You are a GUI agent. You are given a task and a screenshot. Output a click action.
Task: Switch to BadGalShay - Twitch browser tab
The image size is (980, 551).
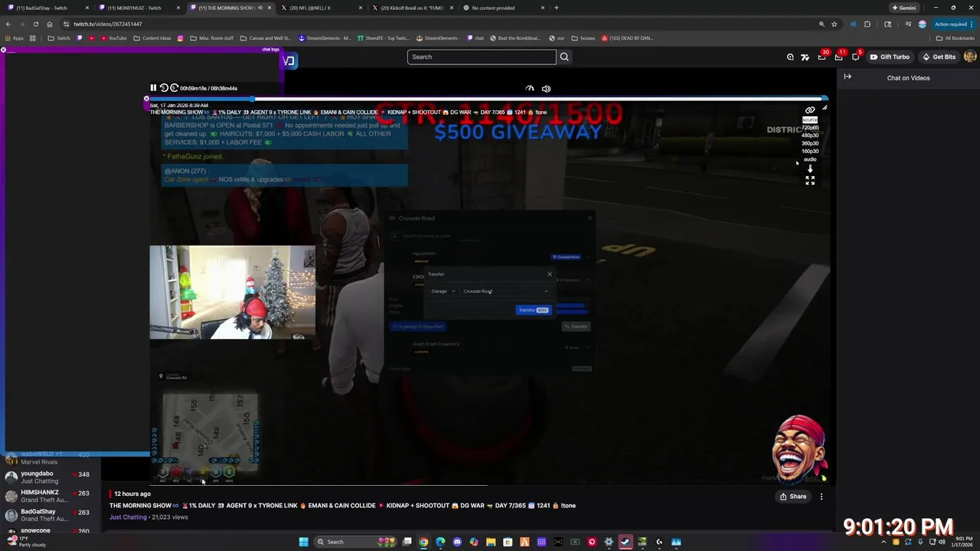tap(46, 8)
